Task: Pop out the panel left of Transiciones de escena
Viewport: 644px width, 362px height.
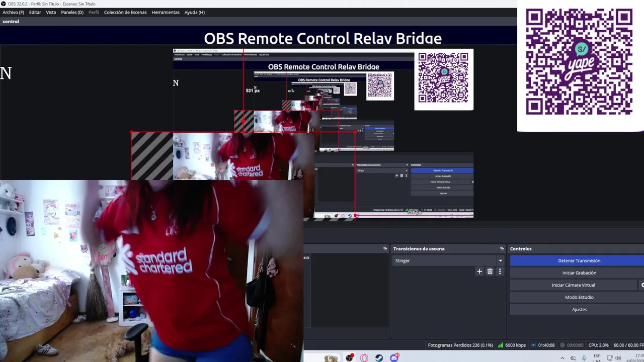Action: click(385, 249)
